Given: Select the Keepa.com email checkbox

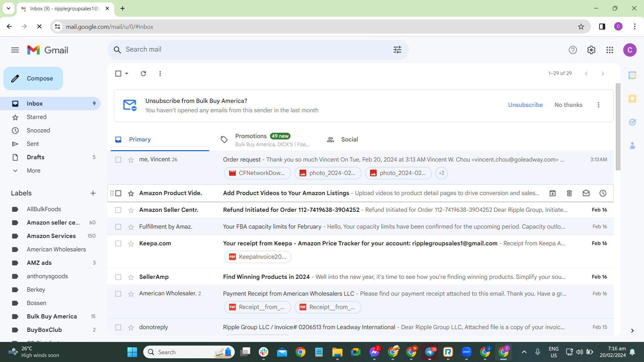Looking at the screenshot, I should pyautogui.click(x=118, y=243).
